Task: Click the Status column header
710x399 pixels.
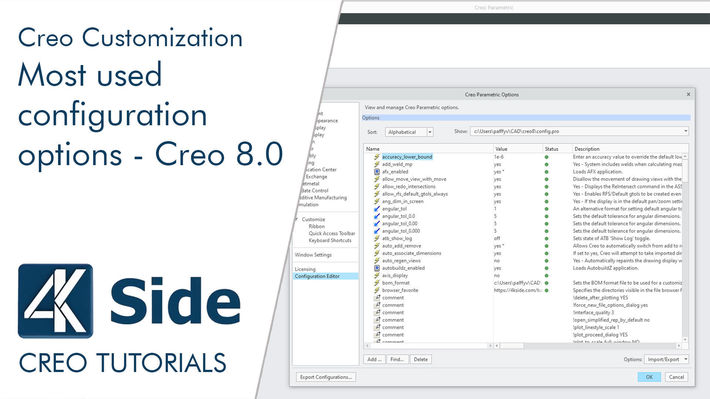Action: (x=557, y=149)
